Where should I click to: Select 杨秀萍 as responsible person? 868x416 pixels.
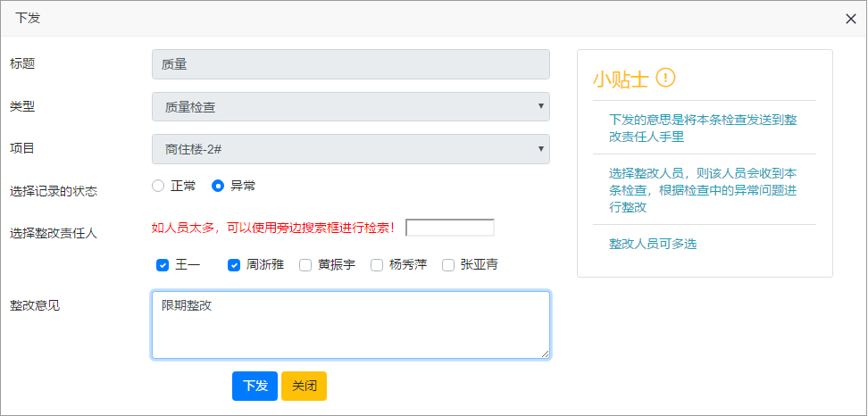[x=377, y=265]
